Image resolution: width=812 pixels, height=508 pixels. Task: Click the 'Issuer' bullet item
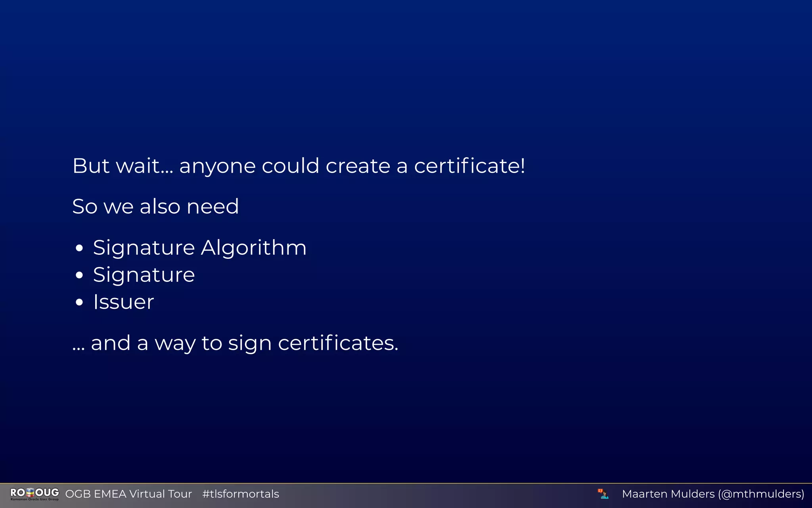tap(123, 302)
